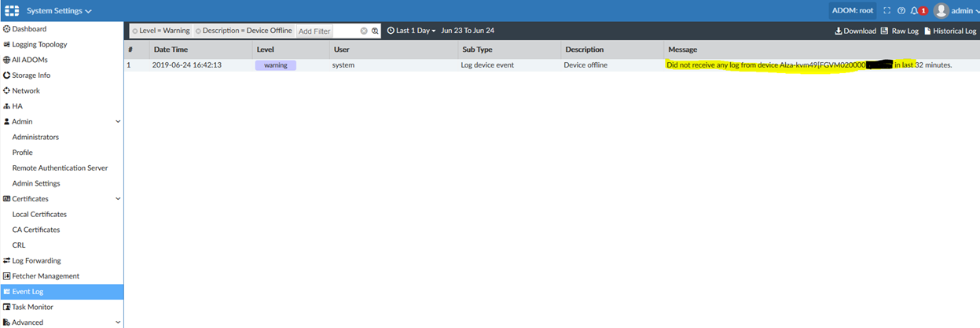Open the help question mark icon
This screenshot has height=328, width=980.
pyautogui.click(x=901, y=11)
